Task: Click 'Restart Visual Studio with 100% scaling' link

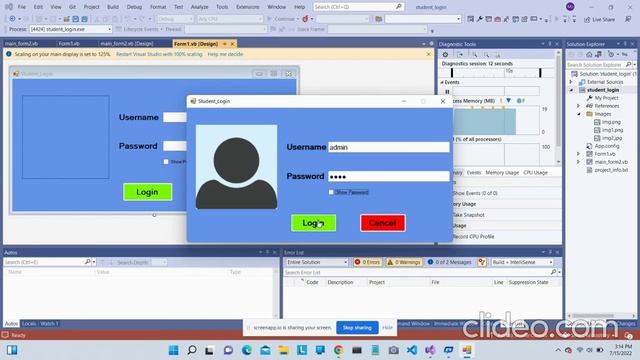Action: pos(159,54)
